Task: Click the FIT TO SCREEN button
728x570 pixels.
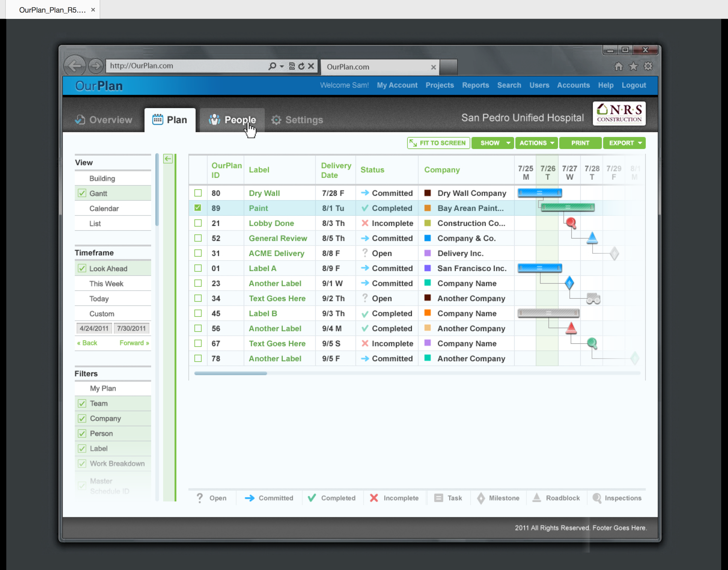Action: coord(438,143)
